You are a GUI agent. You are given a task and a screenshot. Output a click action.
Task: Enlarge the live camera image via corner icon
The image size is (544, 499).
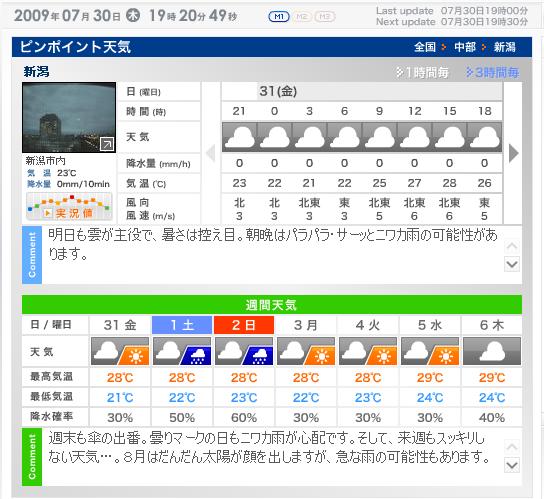coord(107,144)
